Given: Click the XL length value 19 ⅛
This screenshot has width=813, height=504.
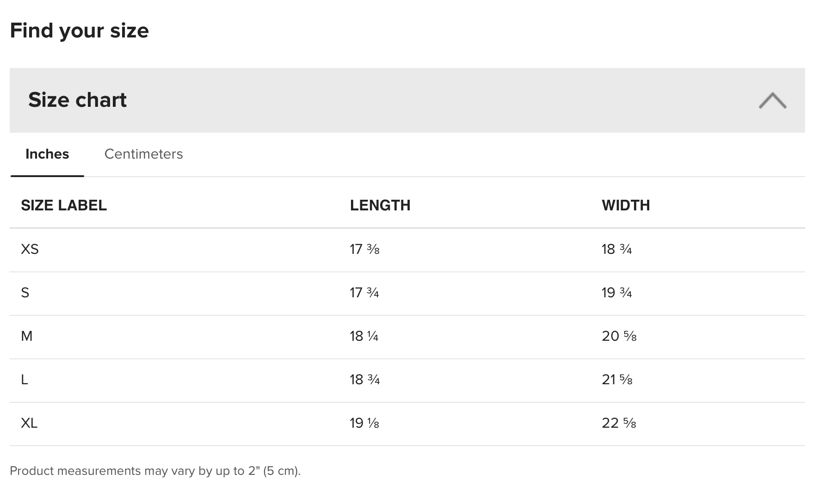Looking at the screenshot, I should 364,423.
